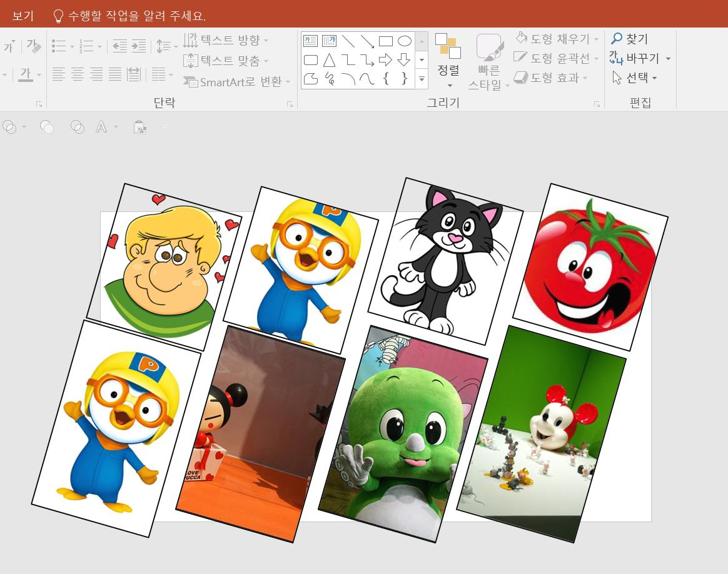728x574 pixels.
Task: Select the horizontal text box shape
Action: pyautogui.click(x=310, y=41)
